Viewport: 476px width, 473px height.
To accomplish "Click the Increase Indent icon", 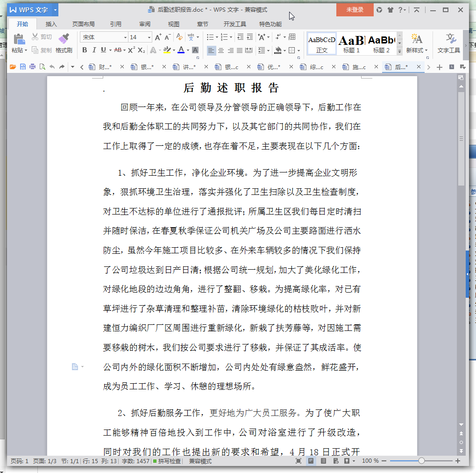I will pyautogui.click(x=249, y=37).
